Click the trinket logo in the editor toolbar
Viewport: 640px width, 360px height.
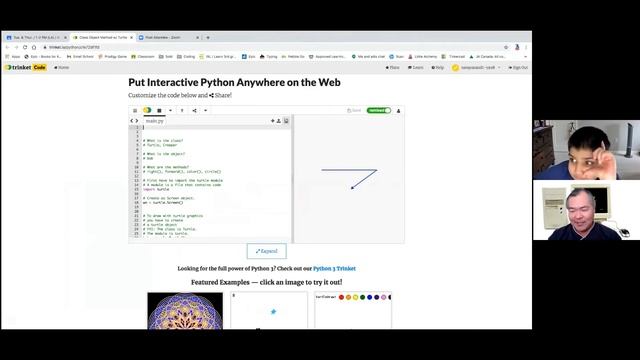[x=147, y=110]
